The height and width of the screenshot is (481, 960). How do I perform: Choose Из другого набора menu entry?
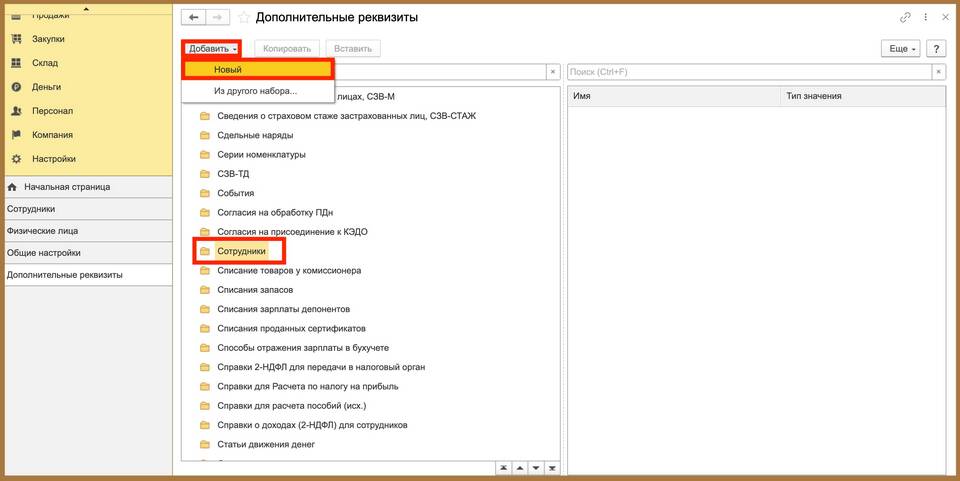point(255,91)
